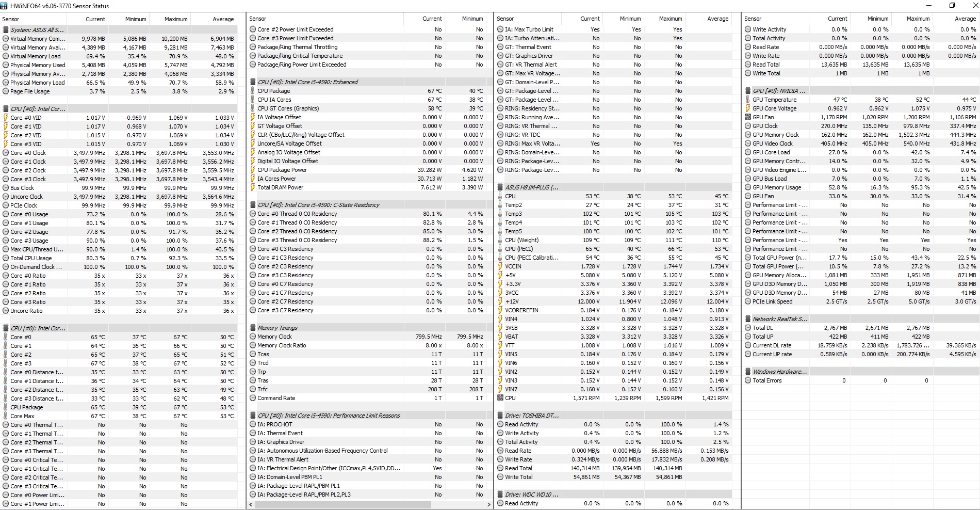980x510 pixels.
Task: Click the circle icon beside Total Errors
Action: (748, 380)
